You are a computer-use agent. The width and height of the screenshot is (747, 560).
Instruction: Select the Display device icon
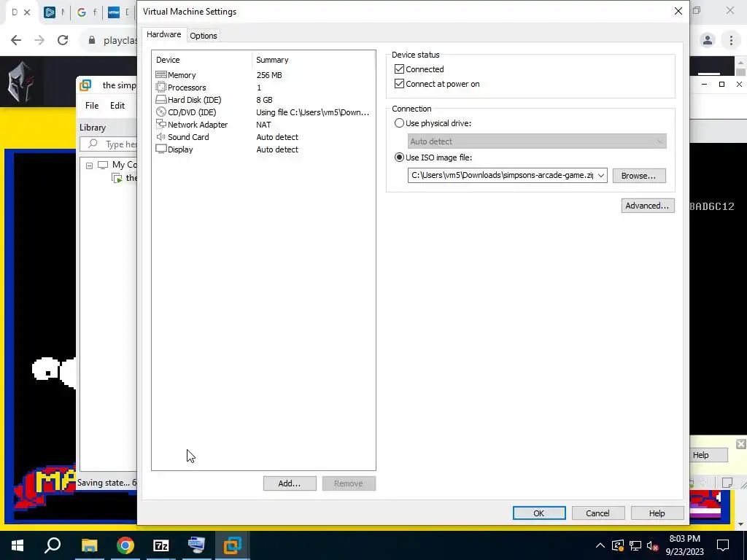tap(161, 149)
